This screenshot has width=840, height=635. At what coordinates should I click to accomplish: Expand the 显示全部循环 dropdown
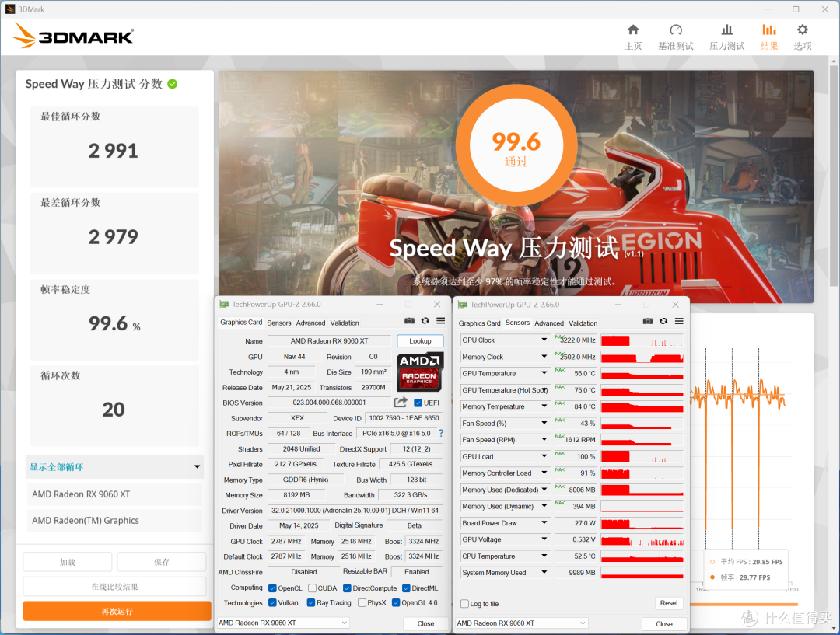pos(114,467)
